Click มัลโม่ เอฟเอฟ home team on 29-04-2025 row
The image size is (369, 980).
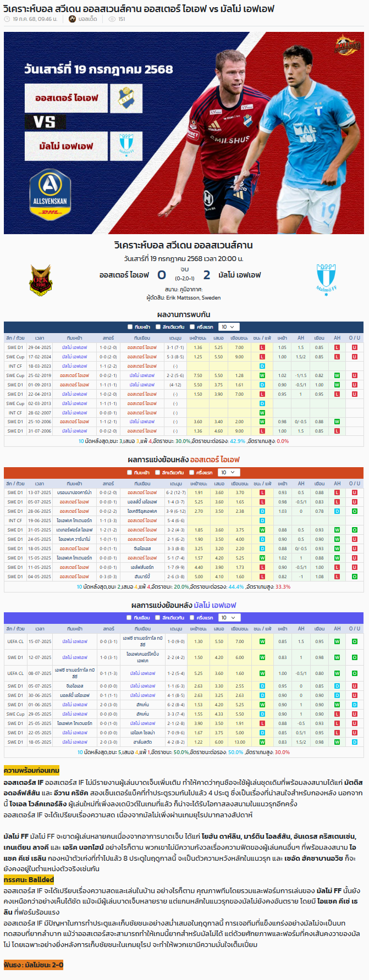[x=74, y=347]
